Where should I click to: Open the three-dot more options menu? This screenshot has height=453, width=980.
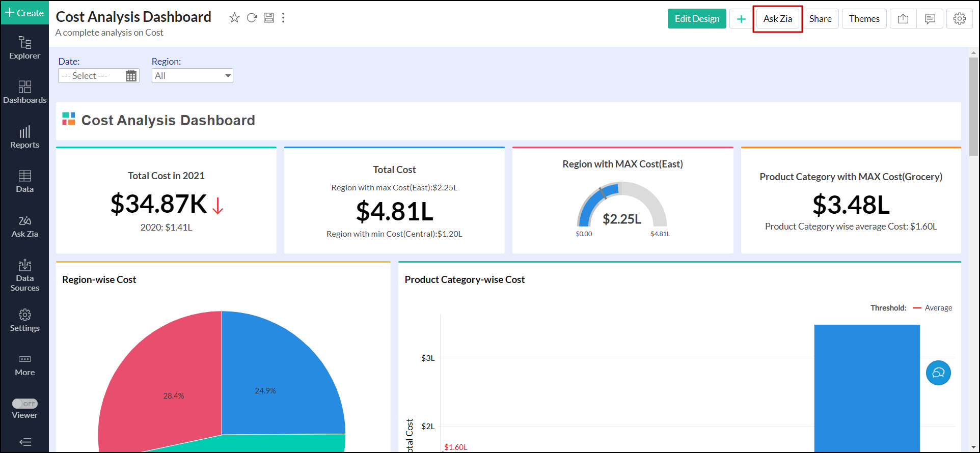(x=283, y=18)
